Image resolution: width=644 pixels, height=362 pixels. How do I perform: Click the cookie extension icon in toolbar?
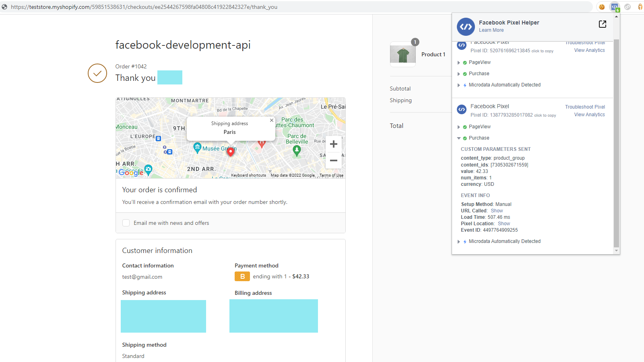(x=602, y=7)
